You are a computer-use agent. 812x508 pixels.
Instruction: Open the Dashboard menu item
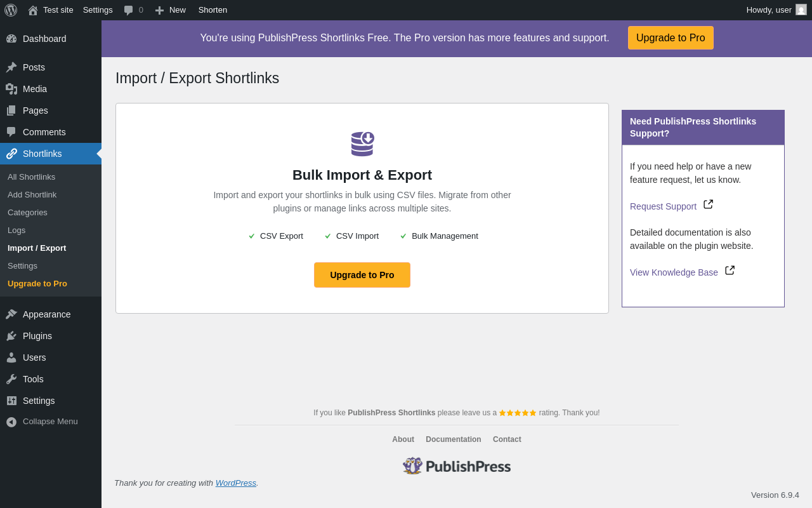[44, 39]
